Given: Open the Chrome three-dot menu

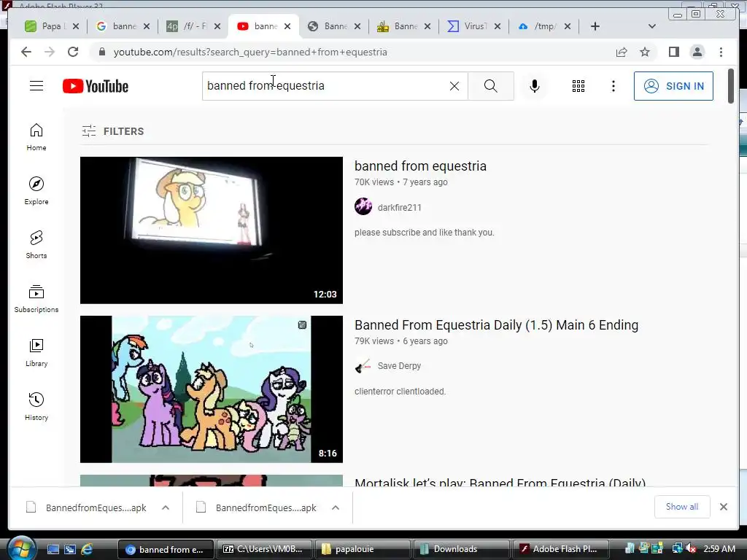Looking at the screenshot, I should [x=721, y=52].
